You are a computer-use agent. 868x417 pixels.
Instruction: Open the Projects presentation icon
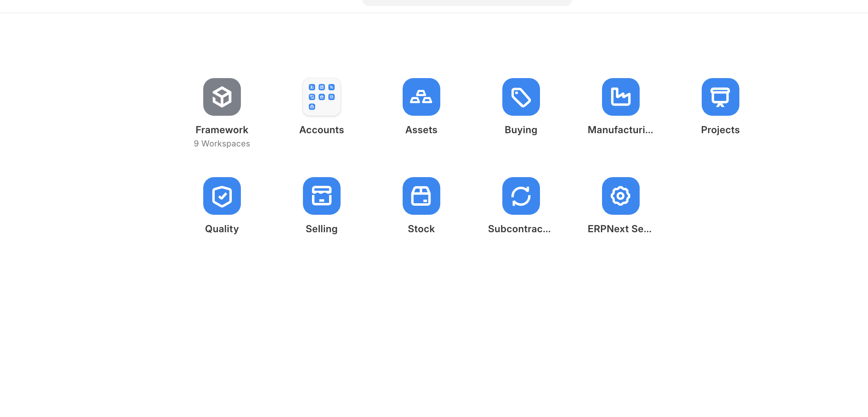click(720, 97)
